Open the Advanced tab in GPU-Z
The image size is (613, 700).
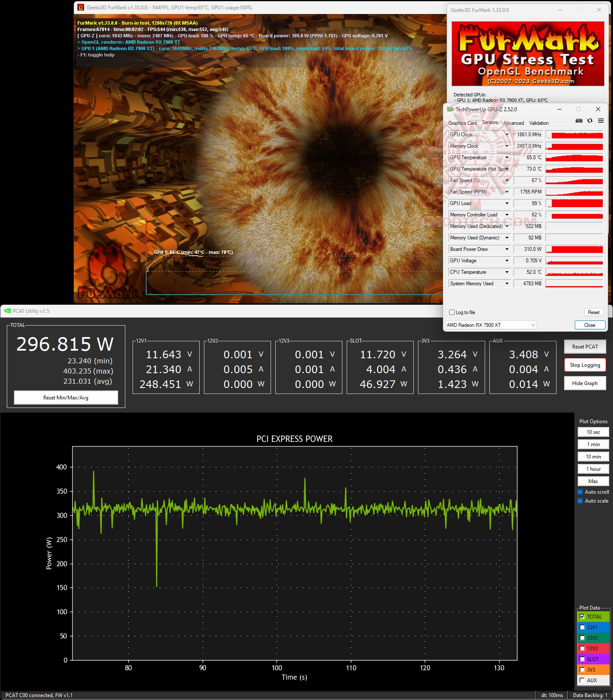click(x=514, y=123)
